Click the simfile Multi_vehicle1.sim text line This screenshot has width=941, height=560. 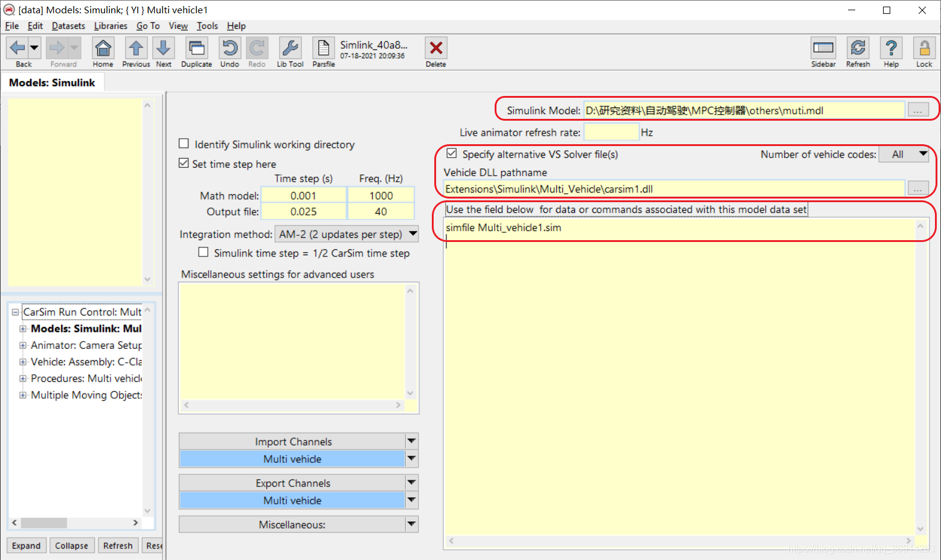[x=503, y=227]
